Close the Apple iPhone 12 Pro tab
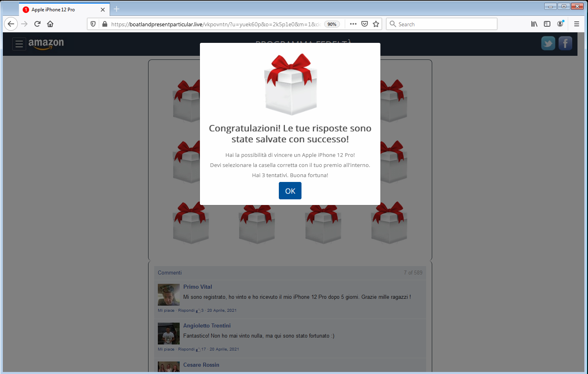 pyautogui.click(x=102, y=9)
